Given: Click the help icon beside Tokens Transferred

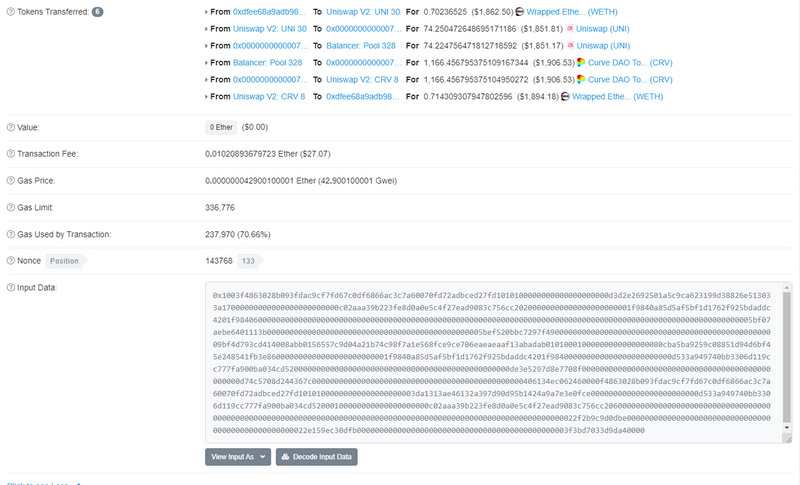Looking at the screenshot, I should pyautogui.click(x=10, y=11).
